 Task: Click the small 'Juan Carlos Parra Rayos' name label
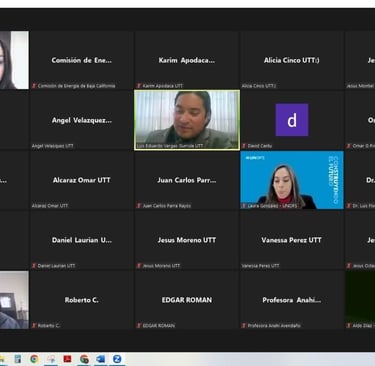pyautogui.click(x=167, y=206)
